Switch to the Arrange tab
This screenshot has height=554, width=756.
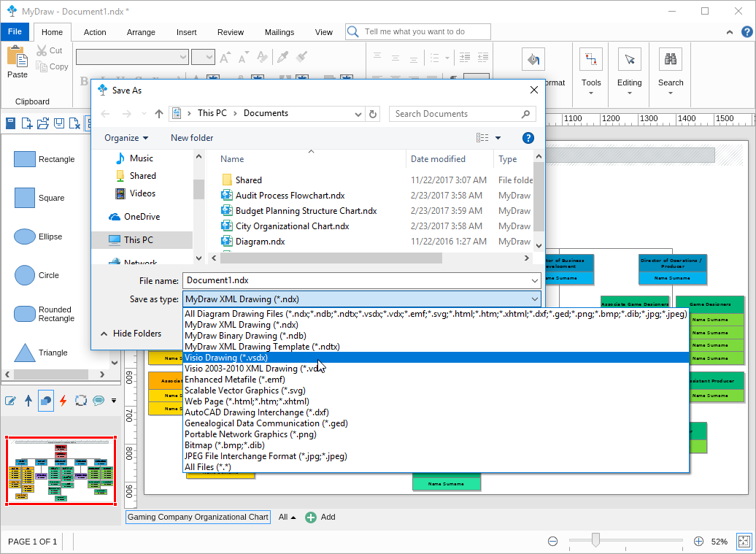[x=141, y=32]
